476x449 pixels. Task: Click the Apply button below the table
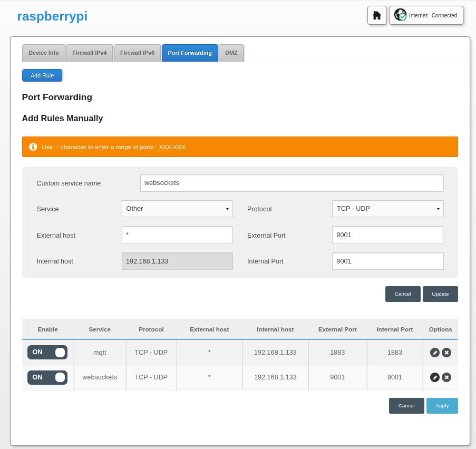(442, 406)
